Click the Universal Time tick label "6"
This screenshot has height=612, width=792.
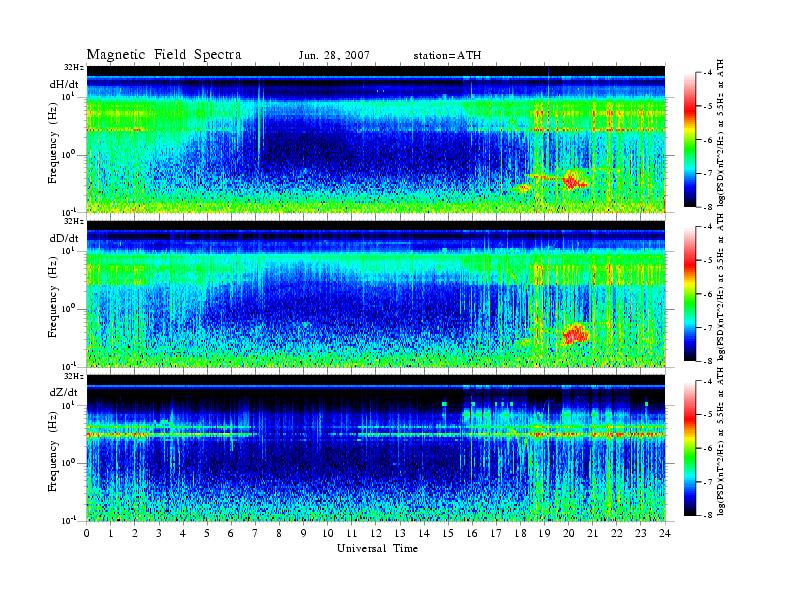tap(231, 533)
